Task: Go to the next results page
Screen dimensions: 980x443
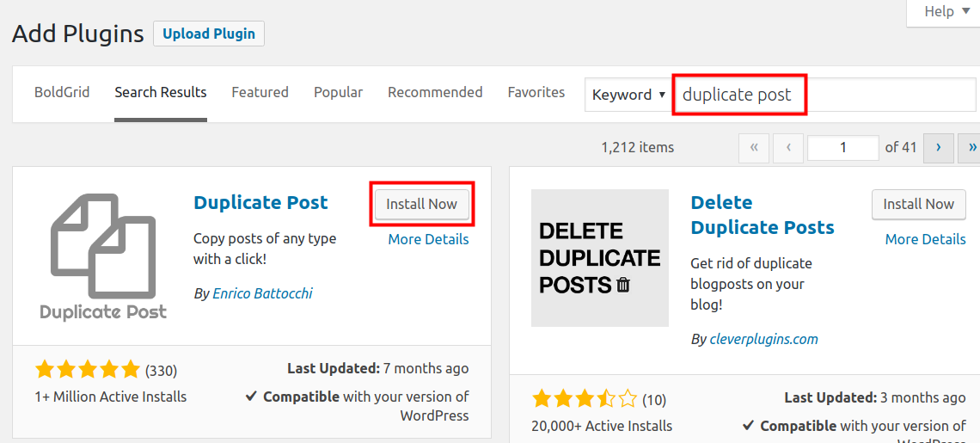Action: (x=938, y=147)
